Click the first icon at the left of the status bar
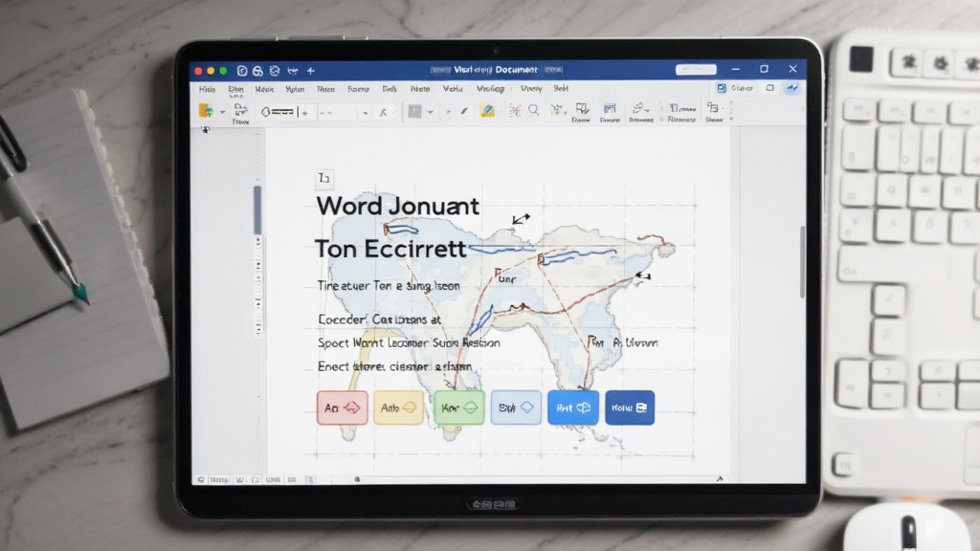The width and height of the screenshot is (980, 551). (201, 480)
